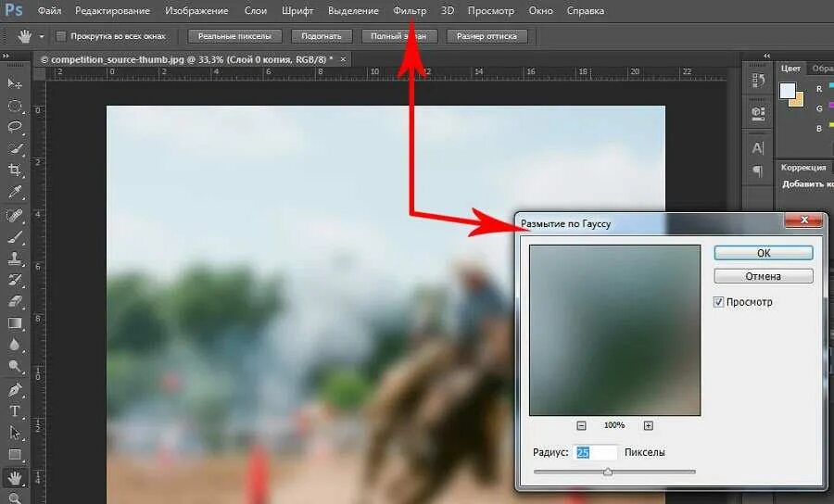Open the Фильтр menu
The height and width of the screenshot is (504, 834).
pyautogui.click(x=410, y=11)
